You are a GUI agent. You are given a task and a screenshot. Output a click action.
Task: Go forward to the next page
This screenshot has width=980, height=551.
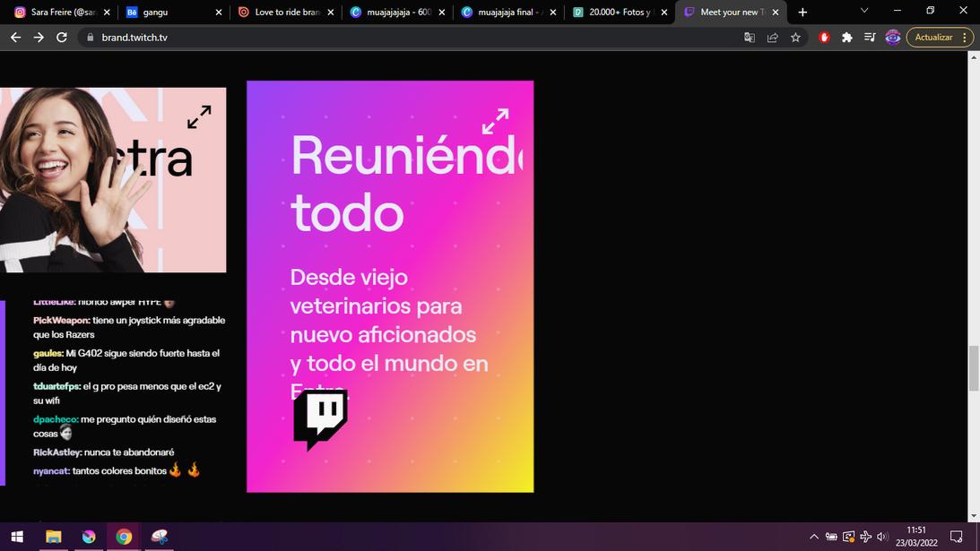click(39, 38)
